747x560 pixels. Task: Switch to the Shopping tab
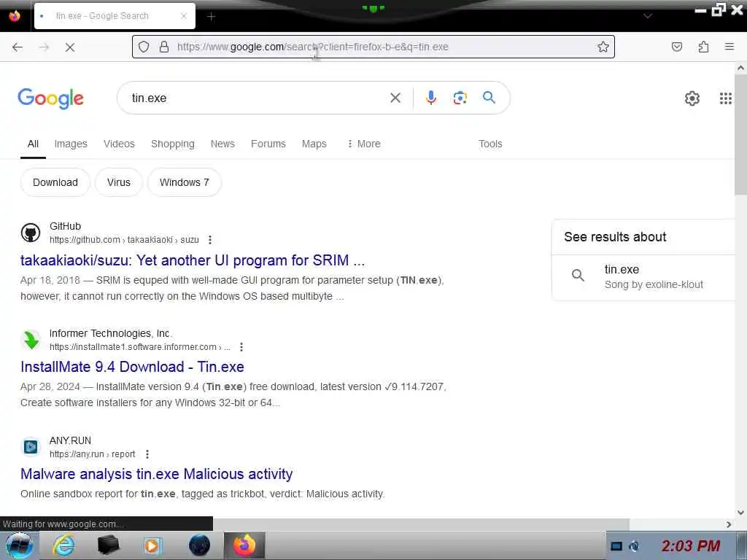click(x=172, y=144)
